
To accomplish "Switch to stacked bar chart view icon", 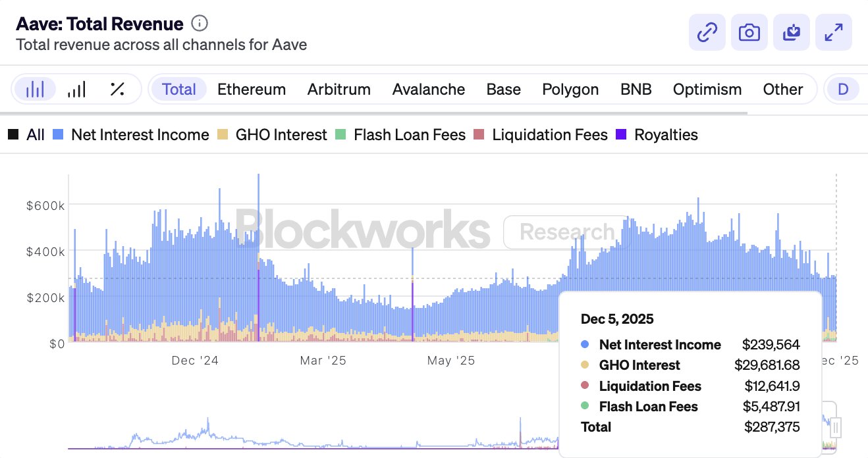I will pos(35,89).
